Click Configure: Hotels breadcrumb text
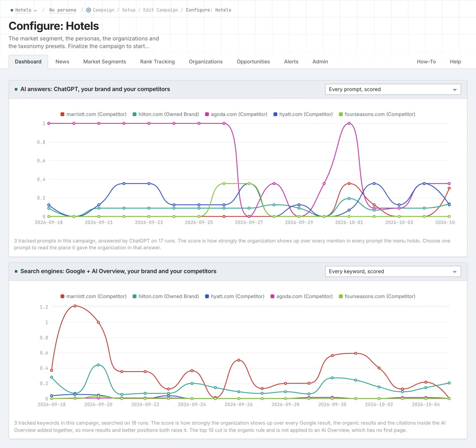The image size is (476, 448). click(209, 10)
